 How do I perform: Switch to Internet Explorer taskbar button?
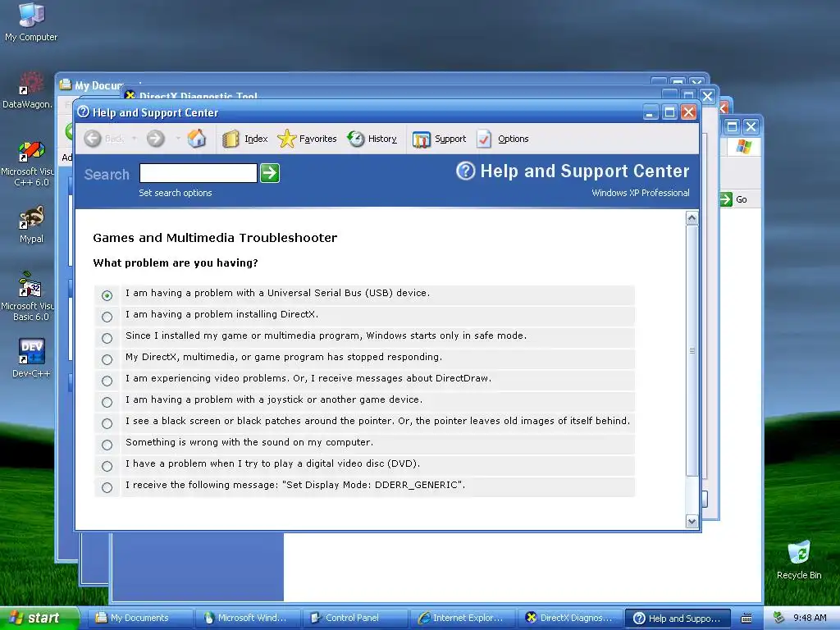coord(462,619)
